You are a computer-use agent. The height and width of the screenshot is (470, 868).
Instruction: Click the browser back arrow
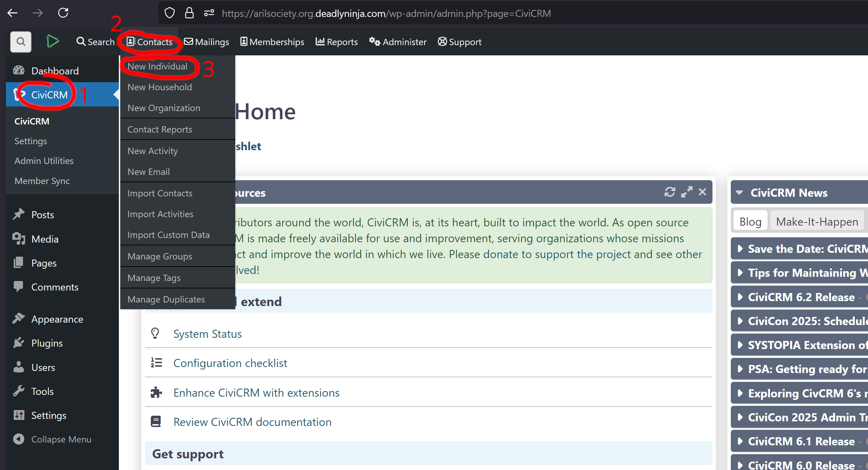pos(12,13)
